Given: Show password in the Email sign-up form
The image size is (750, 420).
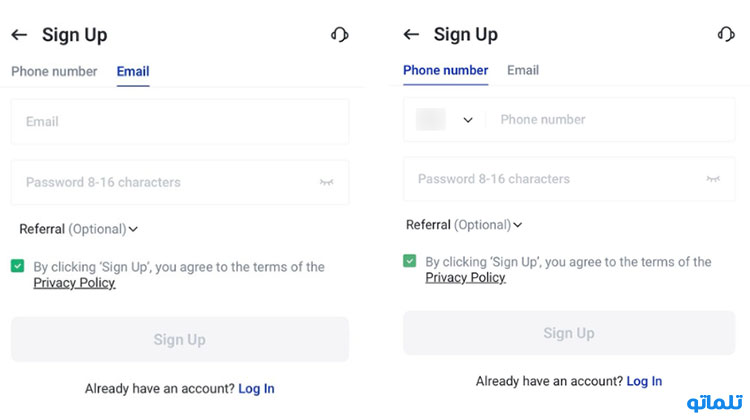Looking at the screenshot, I should [x=327, y=182].
